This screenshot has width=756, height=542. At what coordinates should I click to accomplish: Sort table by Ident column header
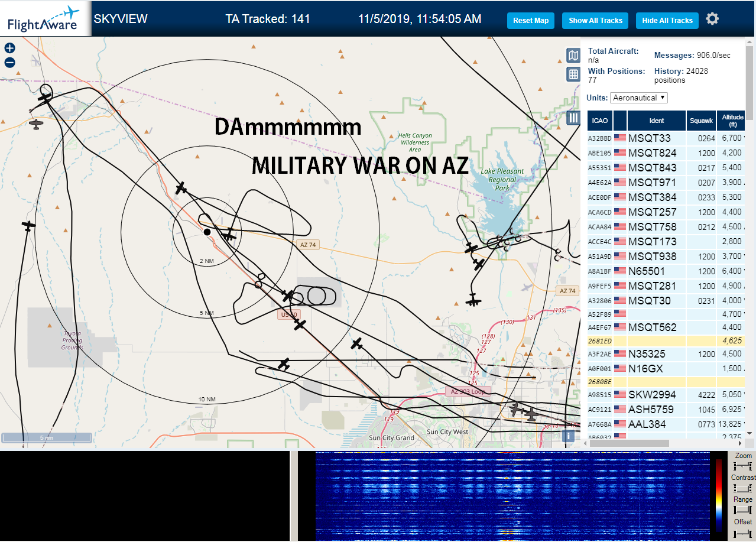coord(656,121)
